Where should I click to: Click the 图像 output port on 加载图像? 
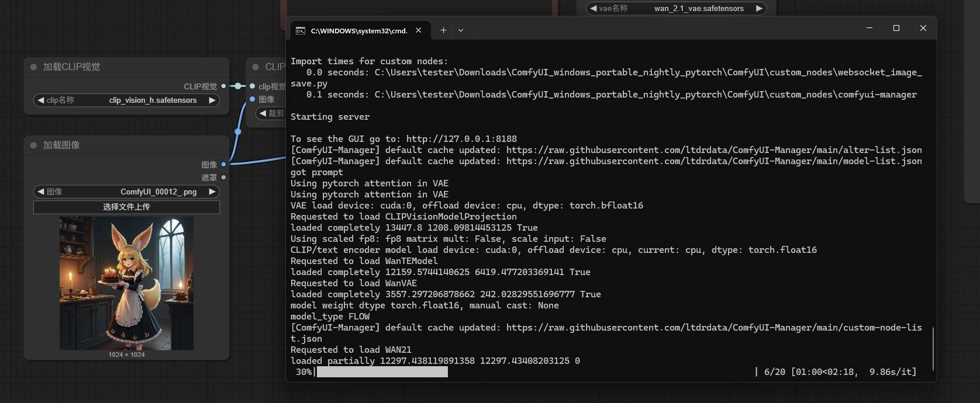click(223, 165)
